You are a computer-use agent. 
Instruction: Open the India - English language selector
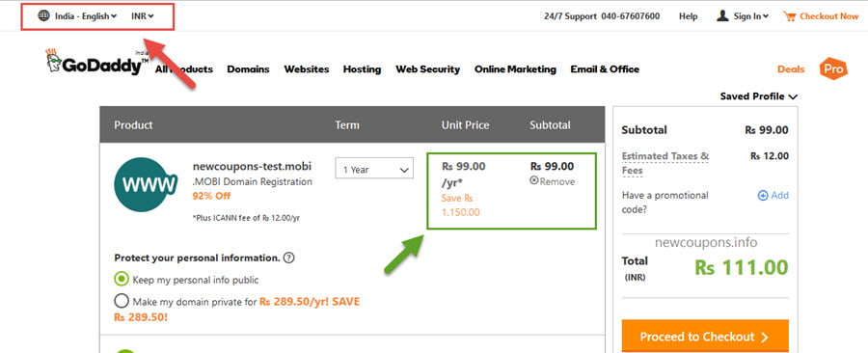(86, 16)
